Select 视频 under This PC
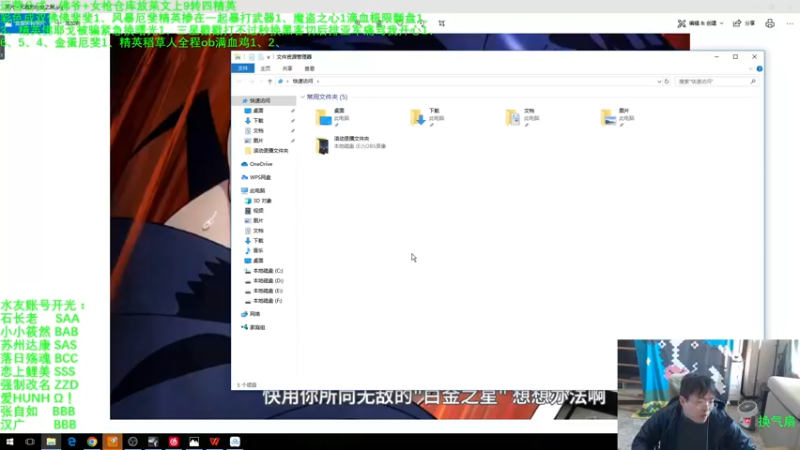Viewport: 800px width, 450px height. click(255, 211)
